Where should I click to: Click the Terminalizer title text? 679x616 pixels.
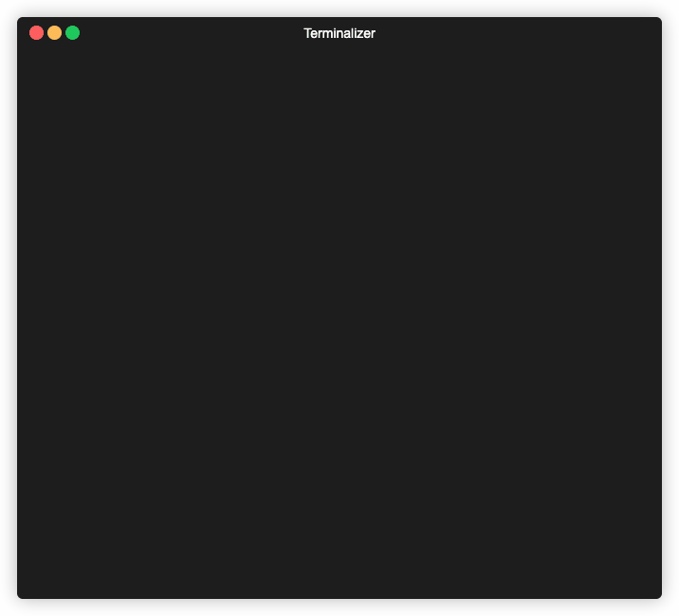click(339, 33)
